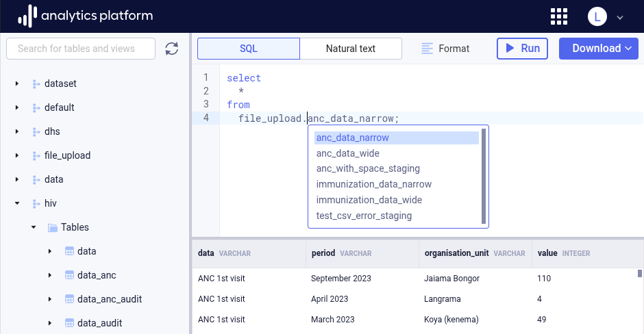Screen dimensions: 644x334
Task: Collapse the hiv schema
Action: coord(17,203)
